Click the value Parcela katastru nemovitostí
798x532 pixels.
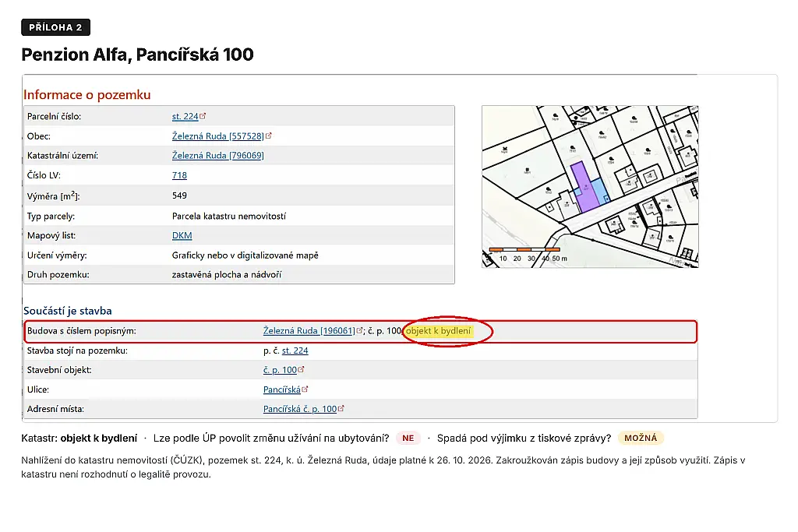pyautogui.click(x=229, y=217)
